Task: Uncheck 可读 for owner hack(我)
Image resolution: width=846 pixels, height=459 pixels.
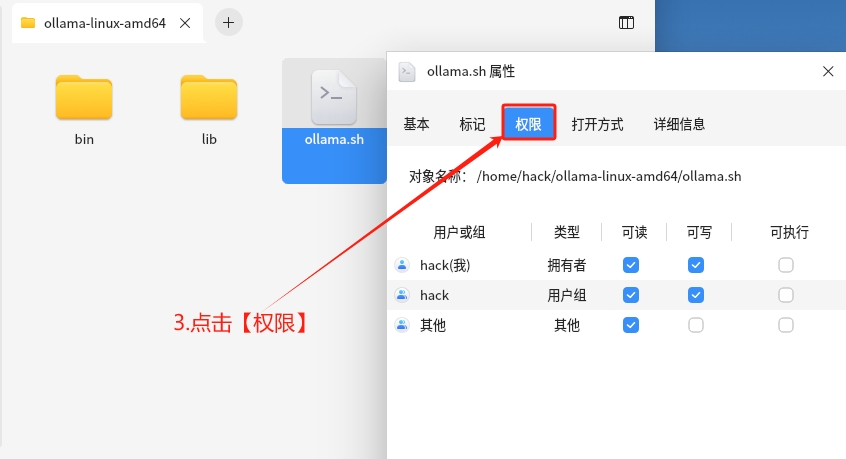Action: coord(631,265)
